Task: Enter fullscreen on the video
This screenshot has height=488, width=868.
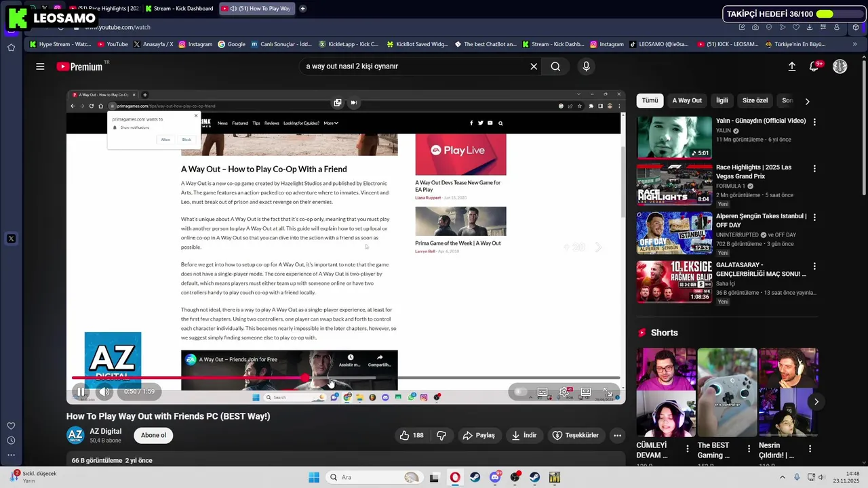Action: point(608,392)
